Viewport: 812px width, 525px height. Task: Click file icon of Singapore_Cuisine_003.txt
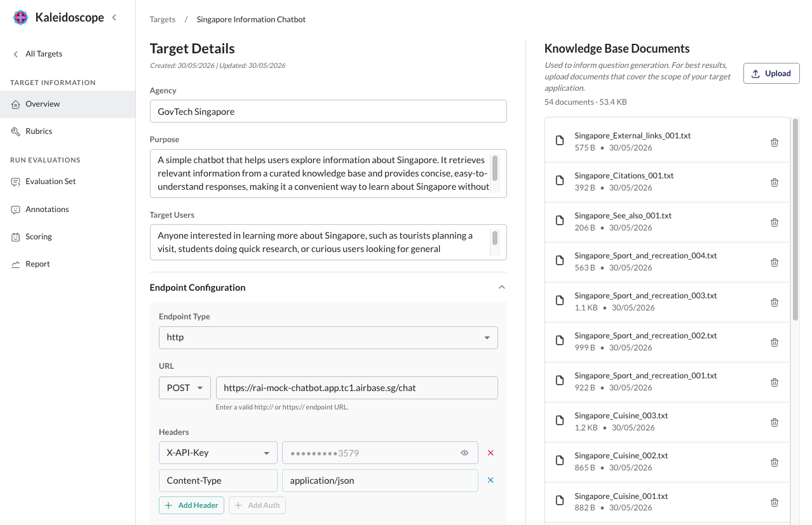pos(560,420)
